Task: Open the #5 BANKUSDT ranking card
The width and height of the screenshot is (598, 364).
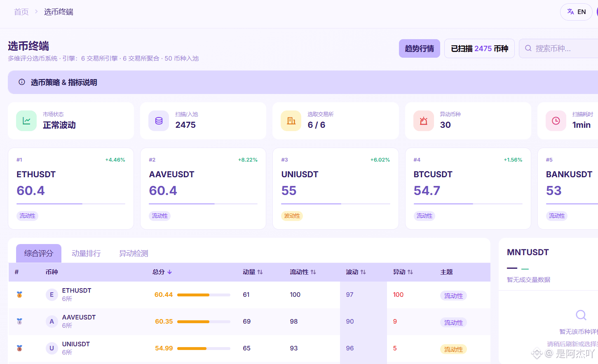Action: coord(568,188)
